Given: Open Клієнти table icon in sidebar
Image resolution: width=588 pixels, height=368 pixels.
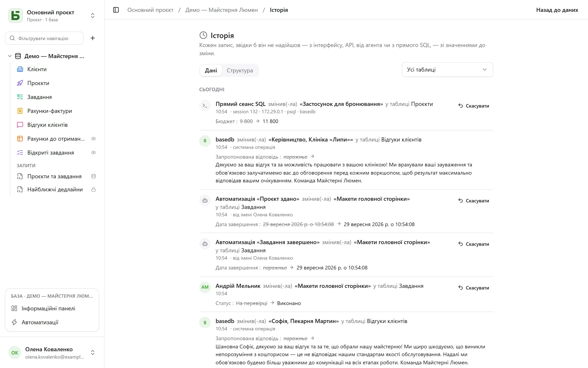Looking at the screenshot, I should 20,69.
